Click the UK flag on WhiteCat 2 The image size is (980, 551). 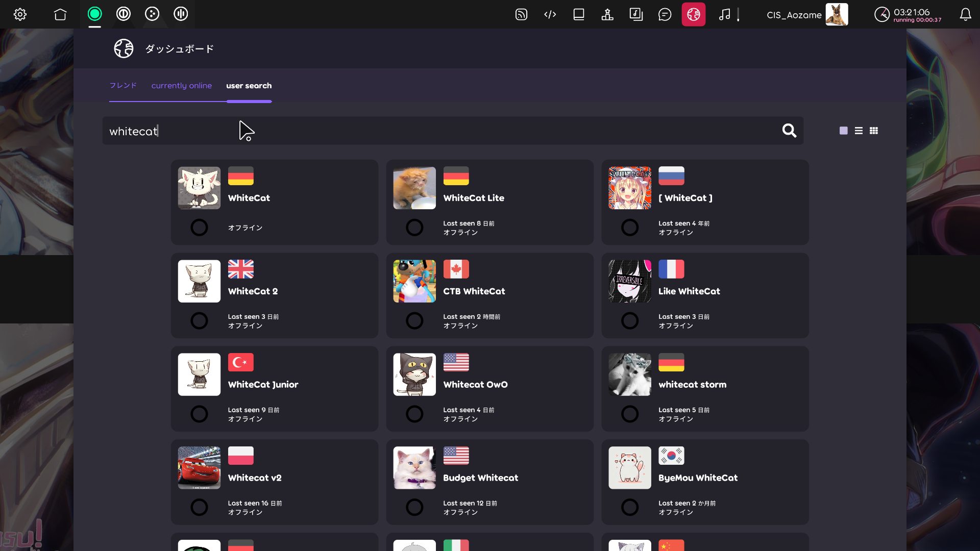click(241, 269)
